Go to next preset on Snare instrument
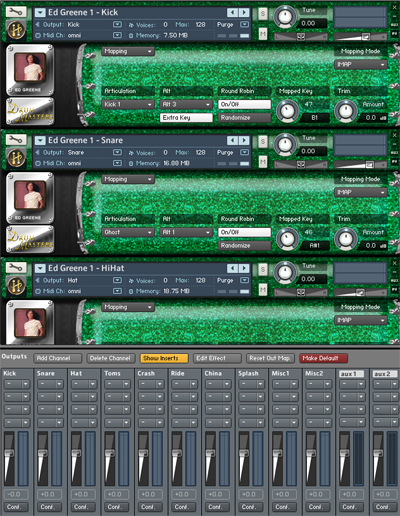400x516 pixels. point(244,140)
